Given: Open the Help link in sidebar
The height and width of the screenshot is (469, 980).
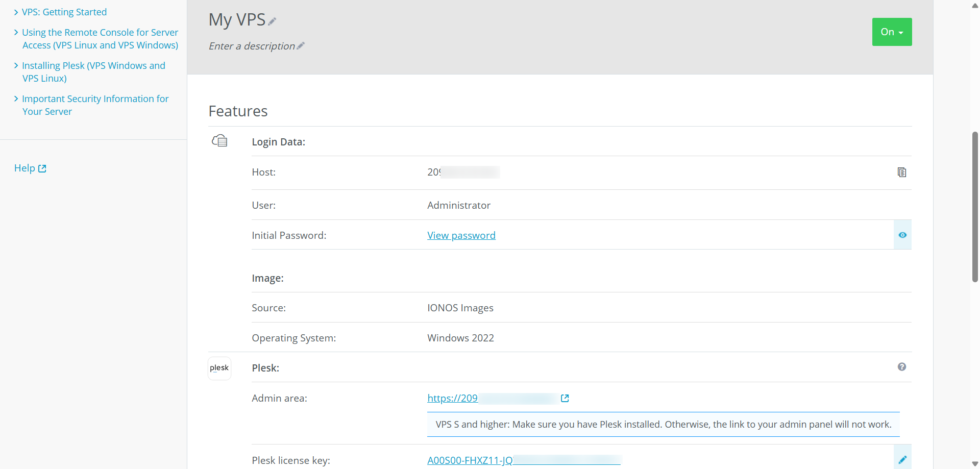Looking at the screenshot, I should tap(30, 168).
